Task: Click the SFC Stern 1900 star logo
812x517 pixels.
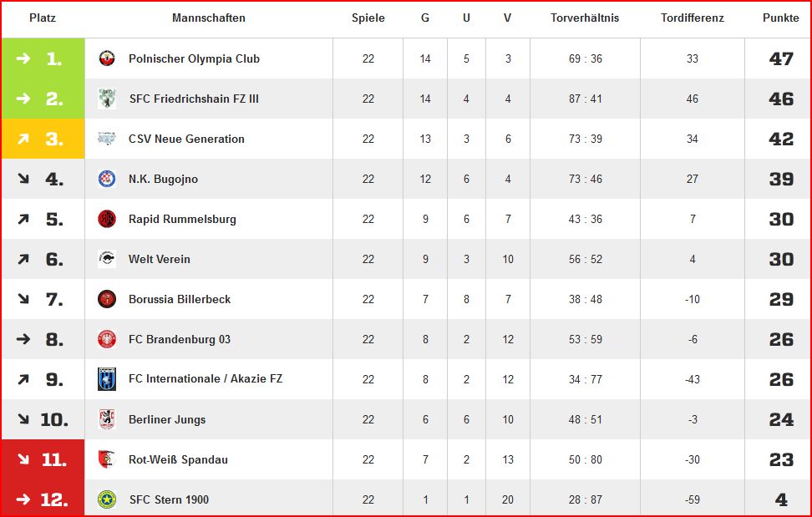Action: pos(107,499)
